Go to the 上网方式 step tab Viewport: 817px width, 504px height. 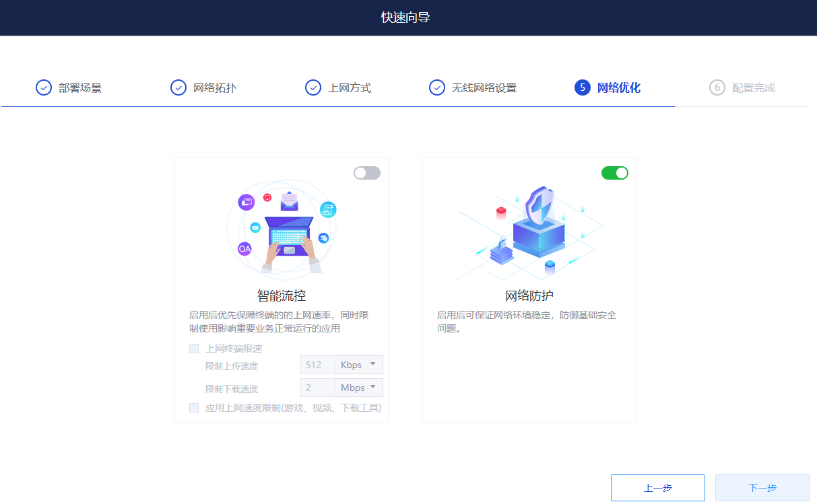[349, 88]
